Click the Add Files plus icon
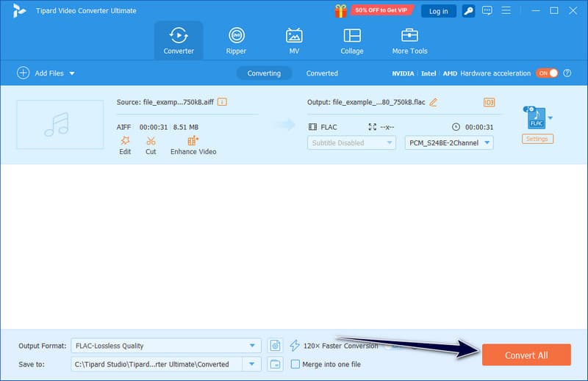Image resolution: width=588 pixels, height=381 pixels. point(24,73)
